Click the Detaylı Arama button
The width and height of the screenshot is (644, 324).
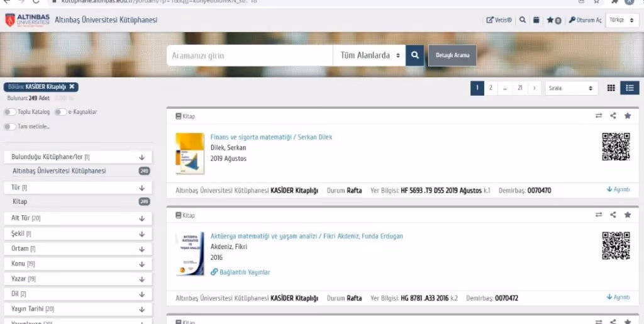pyautogui.click(x=452, y=55)
